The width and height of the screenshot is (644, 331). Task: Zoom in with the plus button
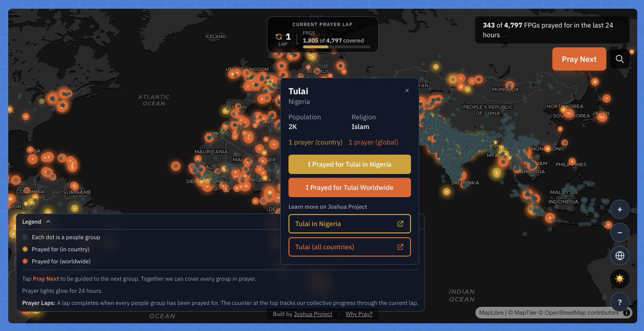click(x=620, y=210)
